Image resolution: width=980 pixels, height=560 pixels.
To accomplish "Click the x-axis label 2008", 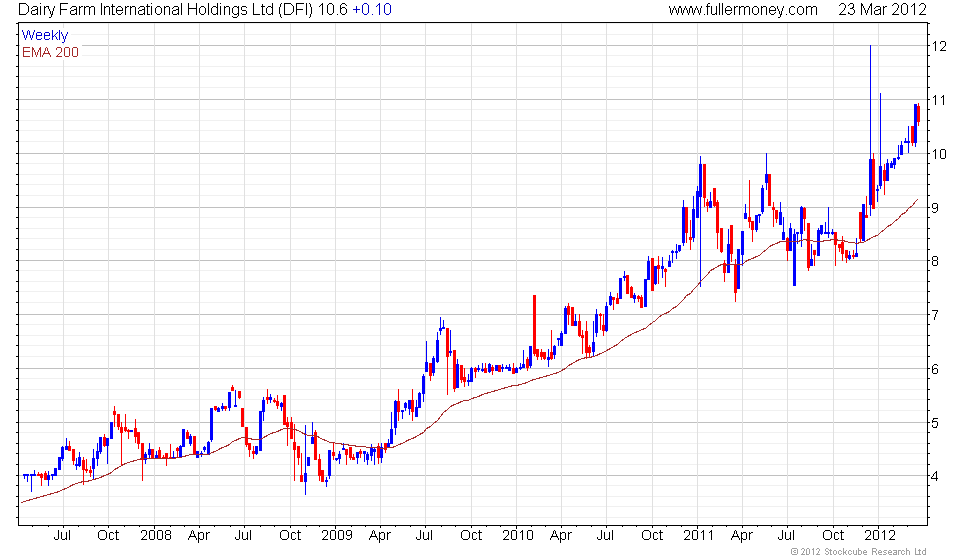I will (156, 536).
